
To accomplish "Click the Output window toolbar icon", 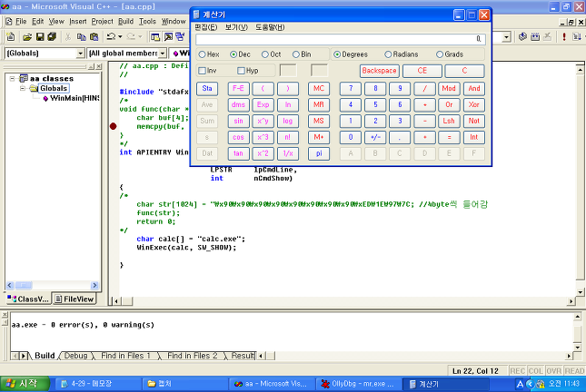I will [169, 36].
